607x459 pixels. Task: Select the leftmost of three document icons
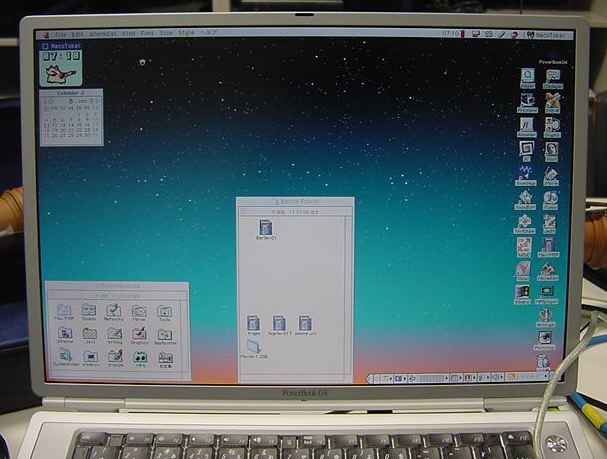pyautogui.click(x=254, y=325)
